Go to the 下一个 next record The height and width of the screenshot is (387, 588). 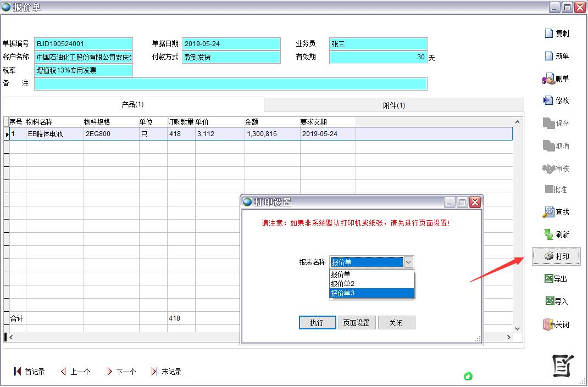click(121, 372)
